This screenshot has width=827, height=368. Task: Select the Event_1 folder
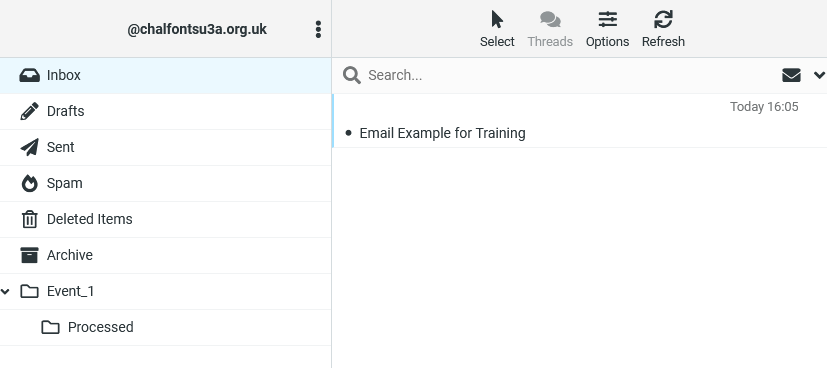pos(166,291)
